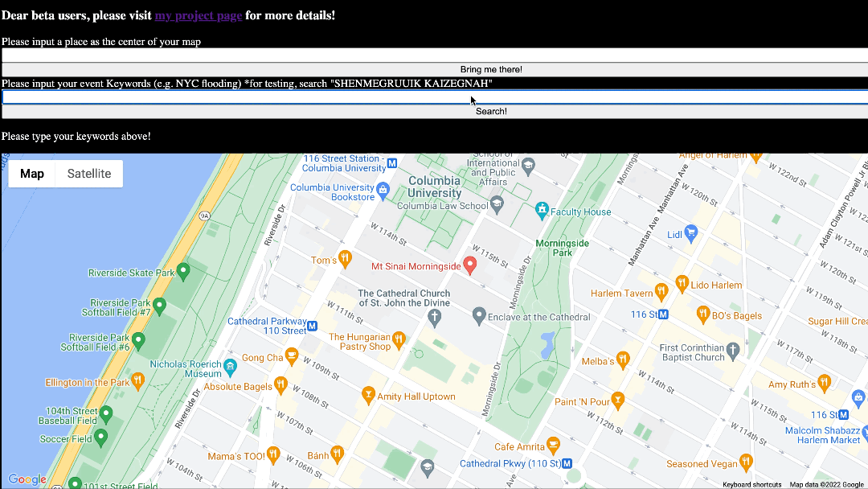The height and width of the screenshot is (489, 868).
Task: Click the 'Morningside Park' map label
Action: (x=563, y=248)
